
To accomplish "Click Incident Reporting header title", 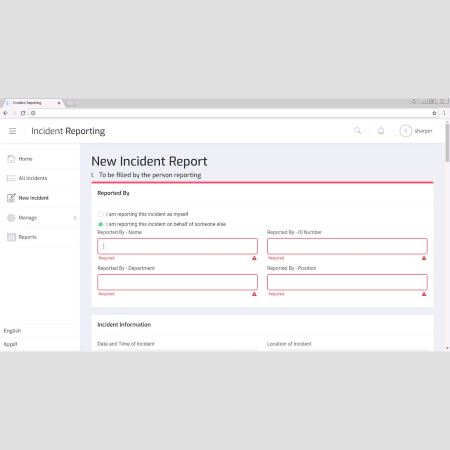I will click(x=68, y=131).
